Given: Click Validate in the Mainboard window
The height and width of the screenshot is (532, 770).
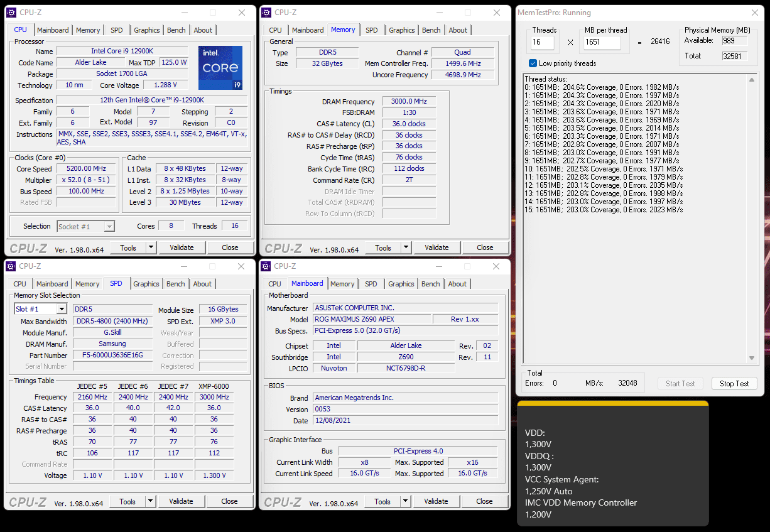Looking at the screenshot, I should pos(436,501).
